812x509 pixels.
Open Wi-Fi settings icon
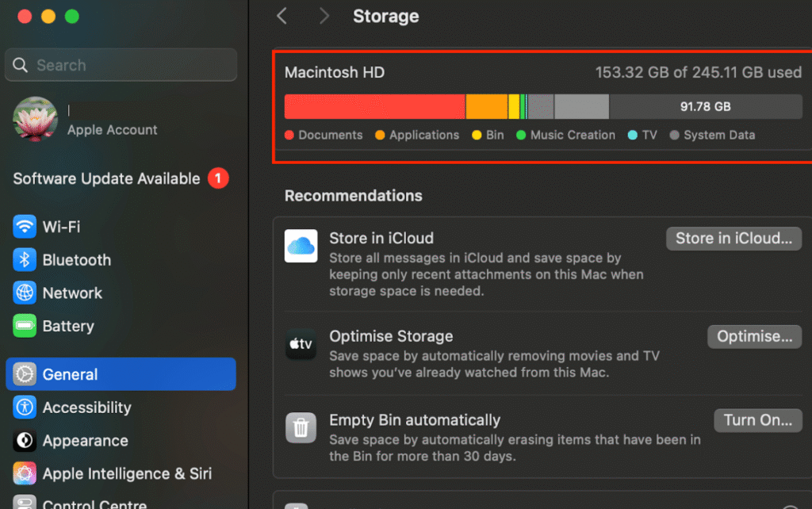pyautogui.click(x=25, y=226)
